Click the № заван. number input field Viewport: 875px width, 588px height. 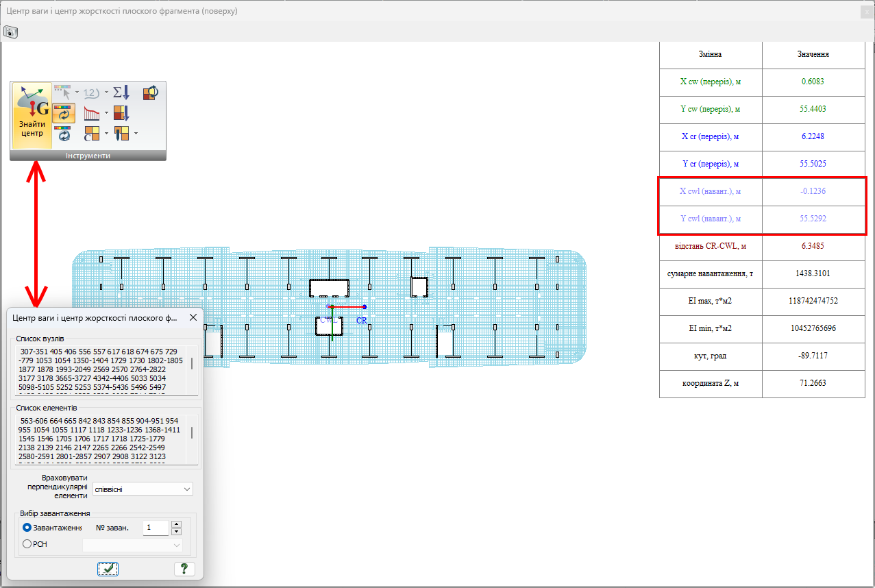point(156,528)
